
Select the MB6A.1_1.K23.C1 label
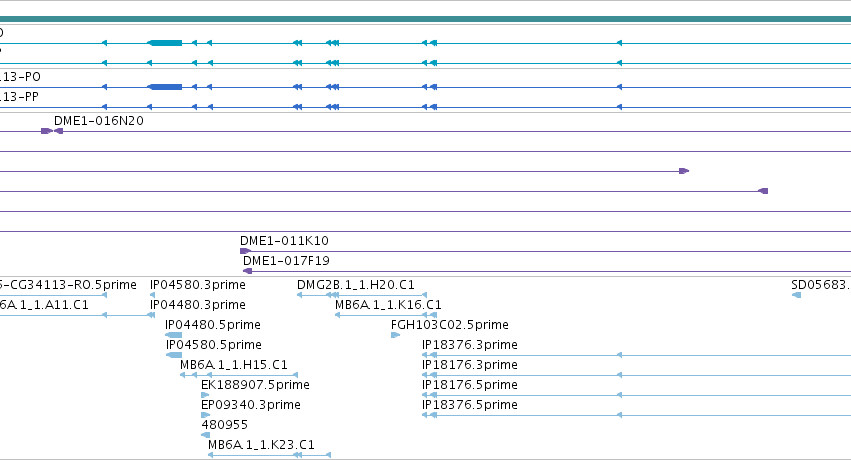261,445
